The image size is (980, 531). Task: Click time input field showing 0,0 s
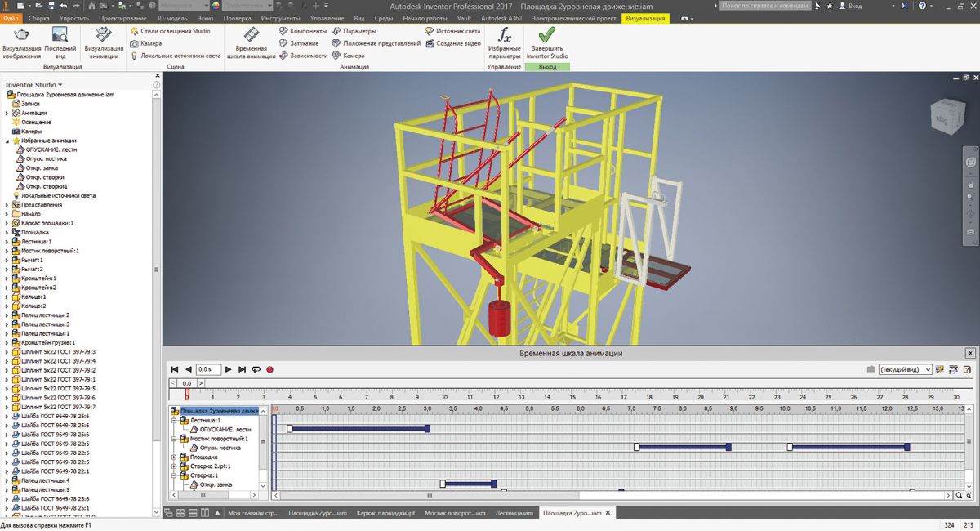[209, 369]
